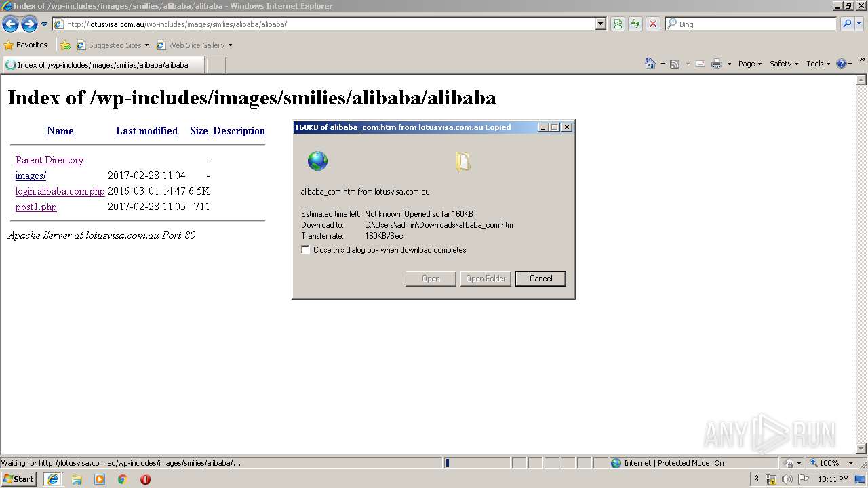Expand the Home button dropdown arrow
This screenshot has height=488, width=868.
663,64
